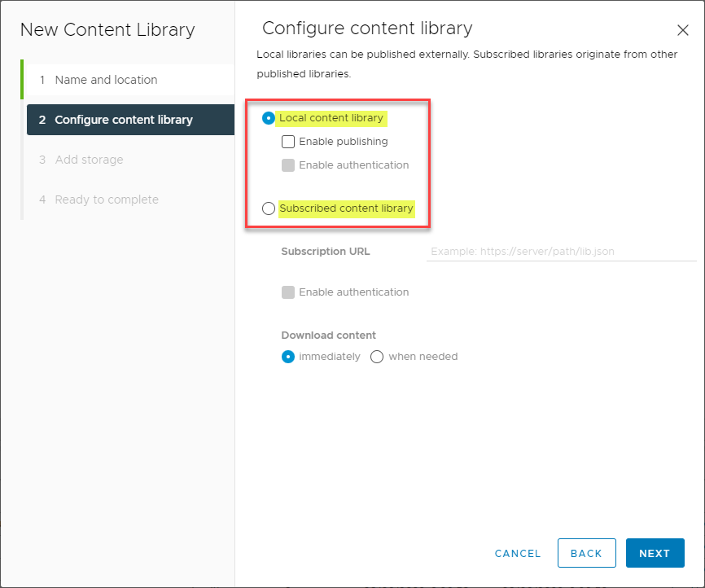Viewport: 705px width, 588px height.
Task: Choose download content when needed
Action: (x=377, y=357)
